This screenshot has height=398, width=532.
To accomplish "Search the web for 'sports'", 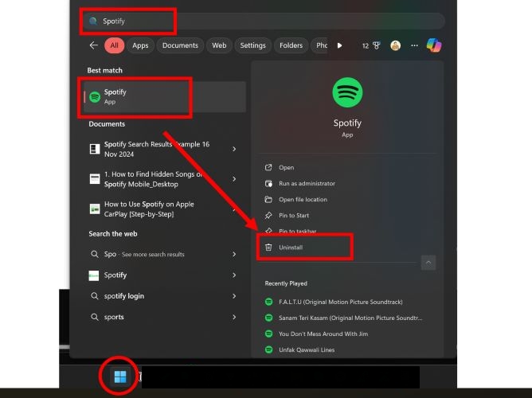I will click(114, 318).
